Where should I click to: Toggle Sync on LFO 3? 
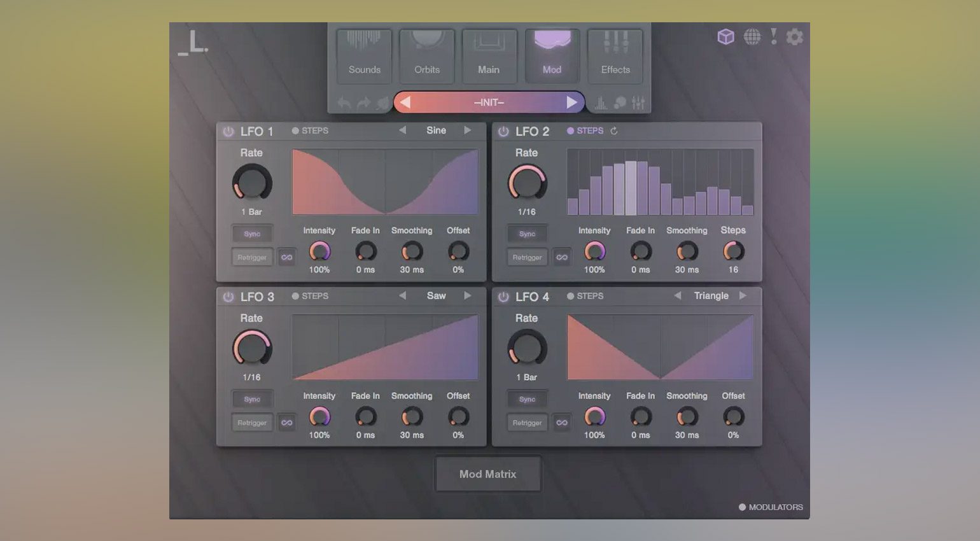pyautogui.click(x=252, y=399)
